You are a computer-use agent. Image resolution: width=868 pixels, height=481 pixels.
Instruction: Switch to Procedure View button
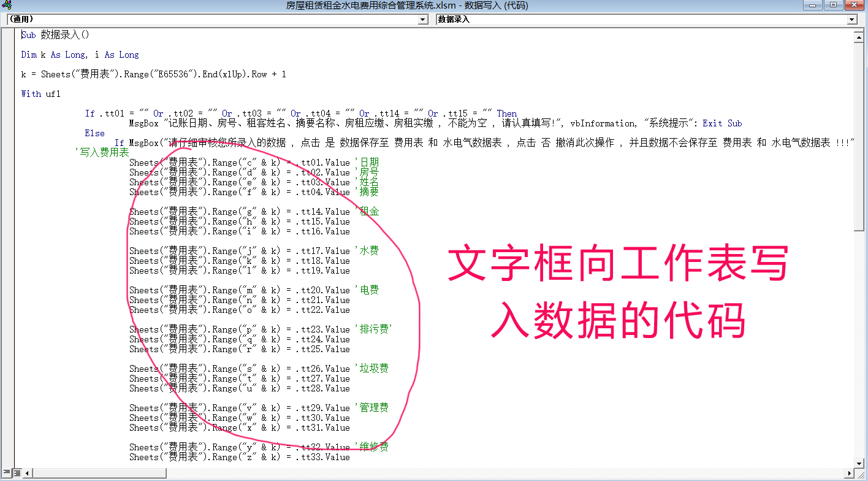[x=7, y=473]
